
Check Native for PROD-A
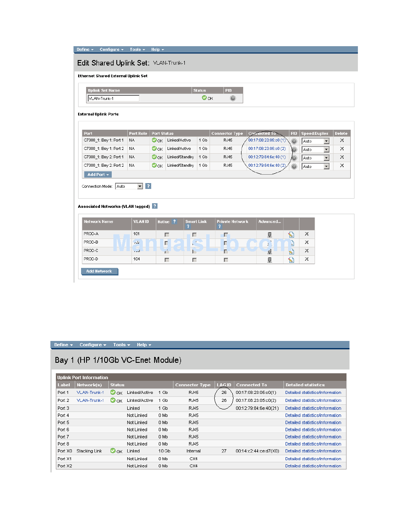tap(167, 235)
